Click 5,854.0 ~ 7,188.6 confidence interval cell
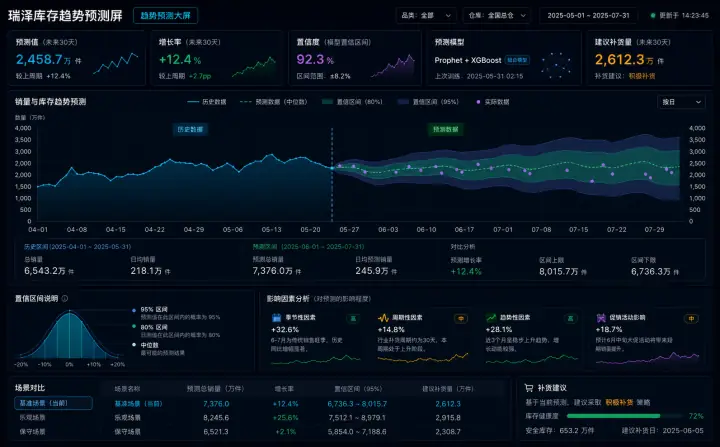This screenshot has height=447, width=720. pyautogui.click(x=357, y=432)
